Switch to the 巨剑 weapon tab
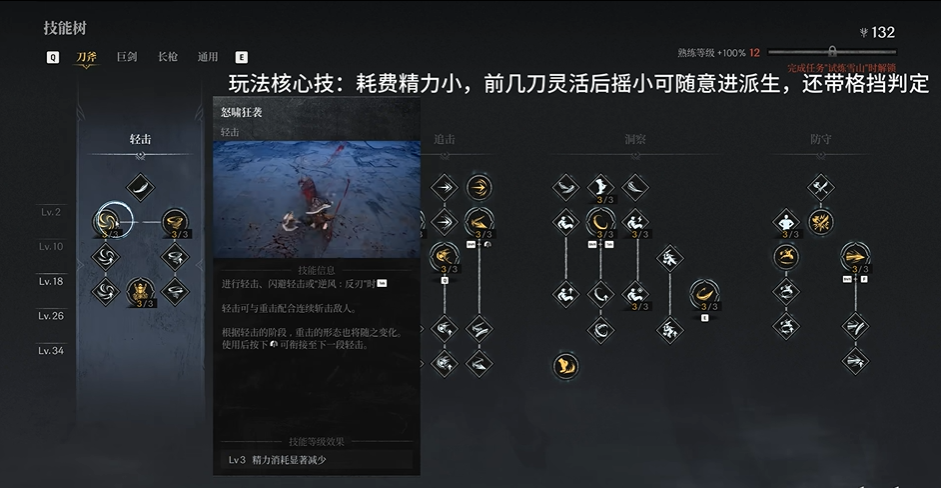The height and width of the screenshot is (488, 941). pos(127,57)
